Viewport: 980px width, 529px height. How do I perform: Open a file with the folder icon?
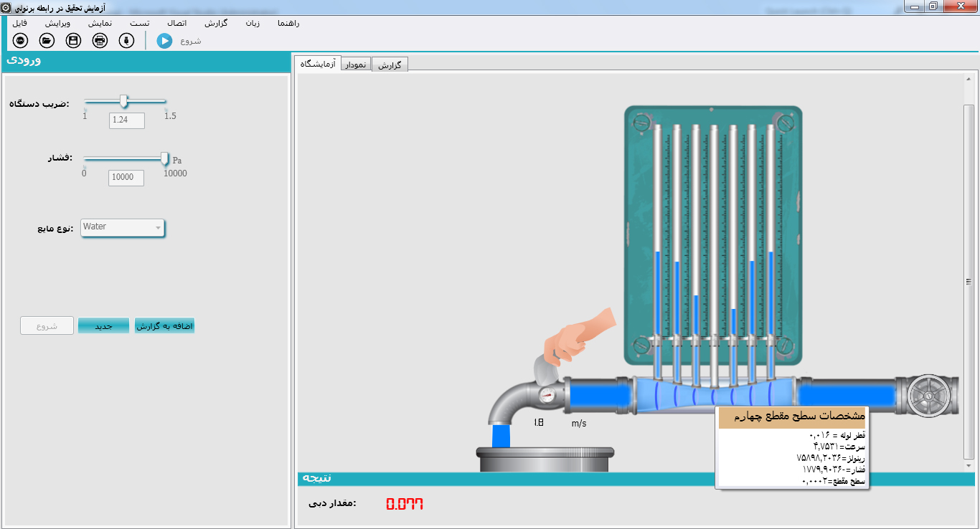click(47, 40)
